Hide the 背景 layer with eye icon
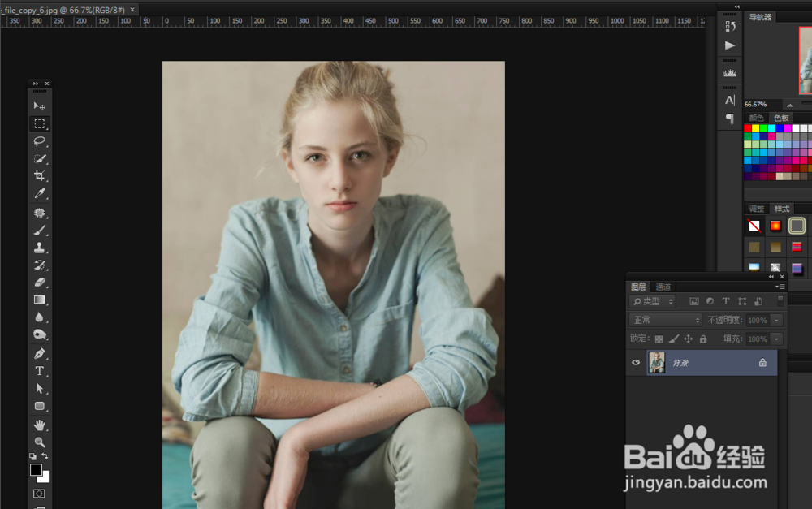Image resolution: width=812 pixels, height=509 pixels. (636, 363)
